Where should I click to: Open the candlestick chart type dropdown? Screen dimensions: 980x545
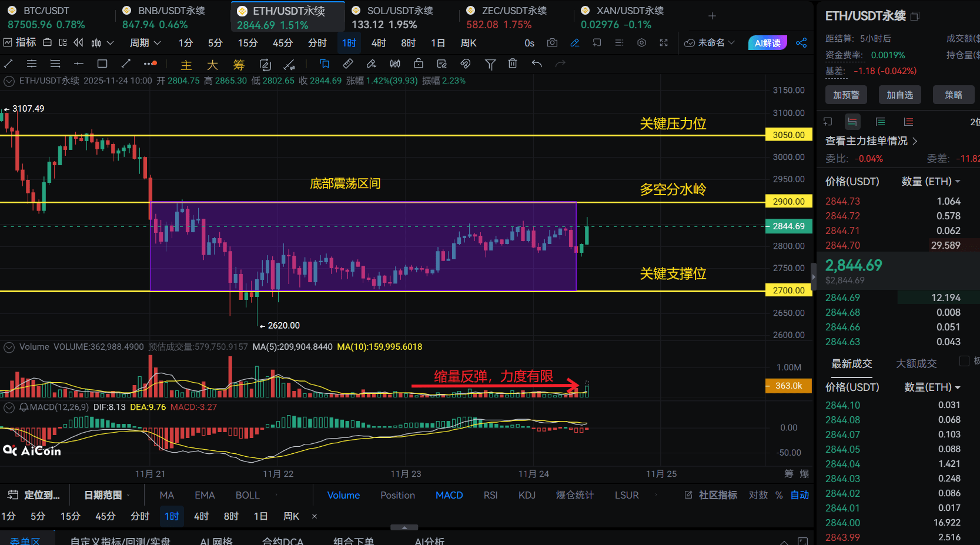pos(102,42)
